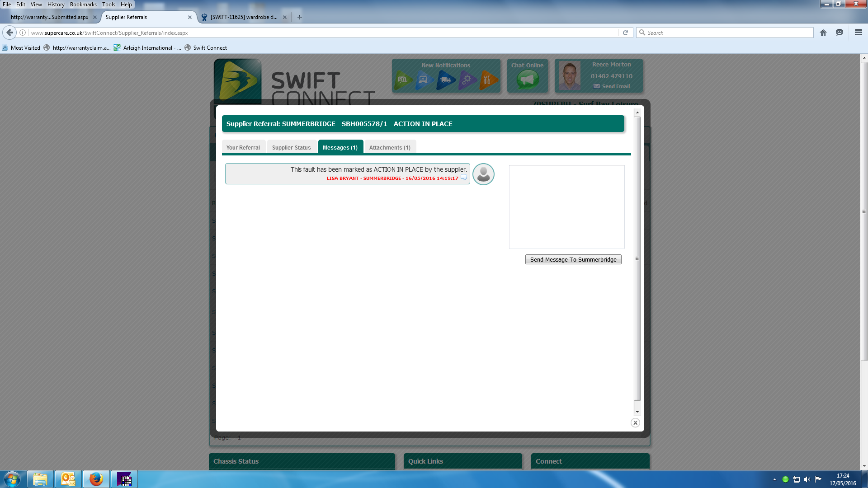Click the Firefox back arrow button
The width and height of the screenshot is (868, 488).
[9, 33]
